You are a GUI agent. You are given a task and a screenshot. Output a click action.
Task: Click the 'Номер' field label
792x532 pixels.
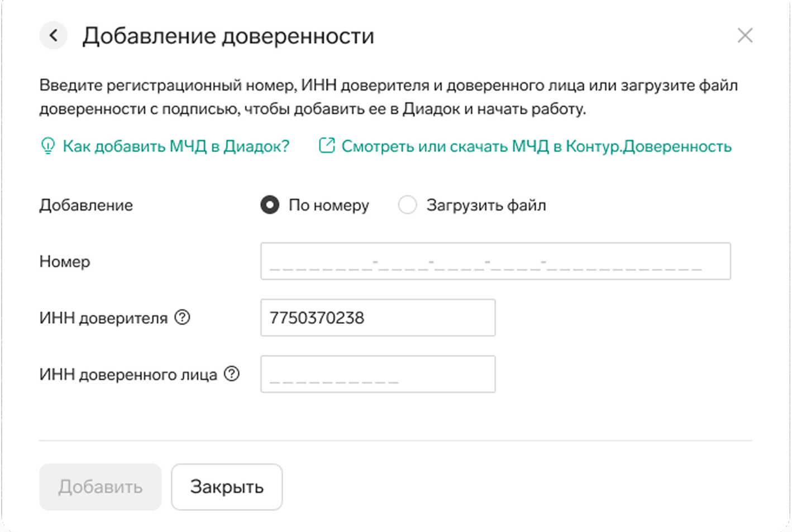click(x=65, y=261)
